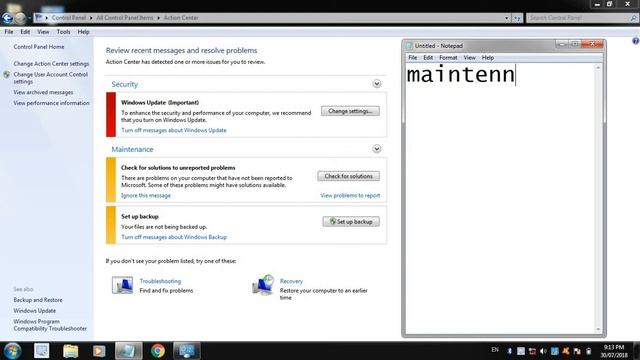640x360 pixels.
Task: Click All Control Panel Items breadcrumb
Action: pos(124,18)
